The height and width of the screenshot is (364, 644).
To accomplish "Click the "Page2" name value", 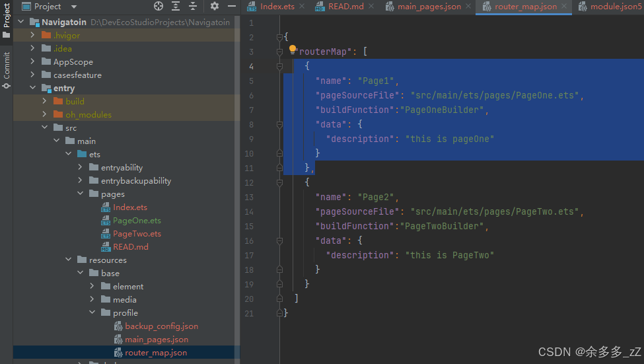I will (x=376, y=198).
